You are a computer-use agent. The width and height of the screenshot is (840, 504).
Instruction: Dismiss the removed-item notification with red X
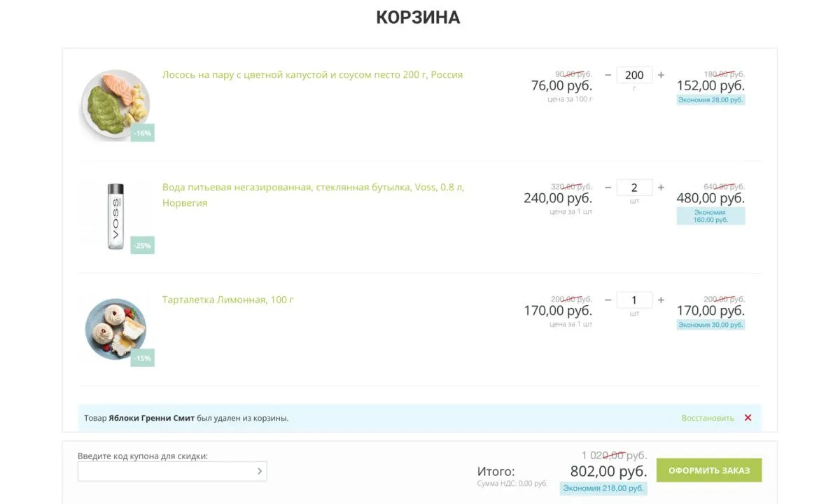pyautogui.click(x=748, y=417)
